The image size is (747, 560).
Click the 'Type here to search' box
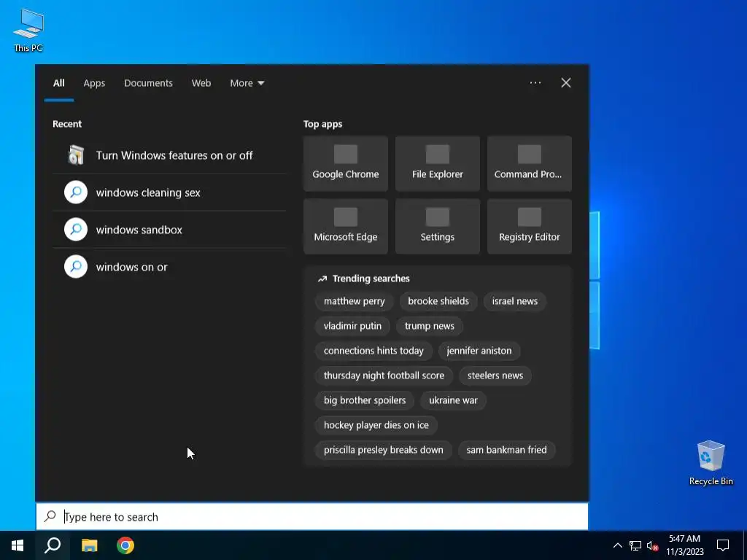(x=312, y=517)
